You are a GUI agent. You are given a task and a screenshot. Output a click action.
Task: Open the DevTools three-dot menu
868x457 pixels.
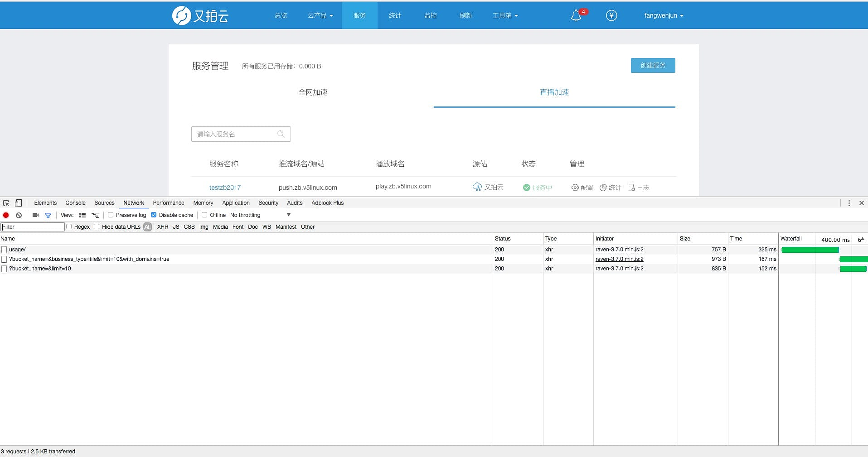tap(849, 203)
